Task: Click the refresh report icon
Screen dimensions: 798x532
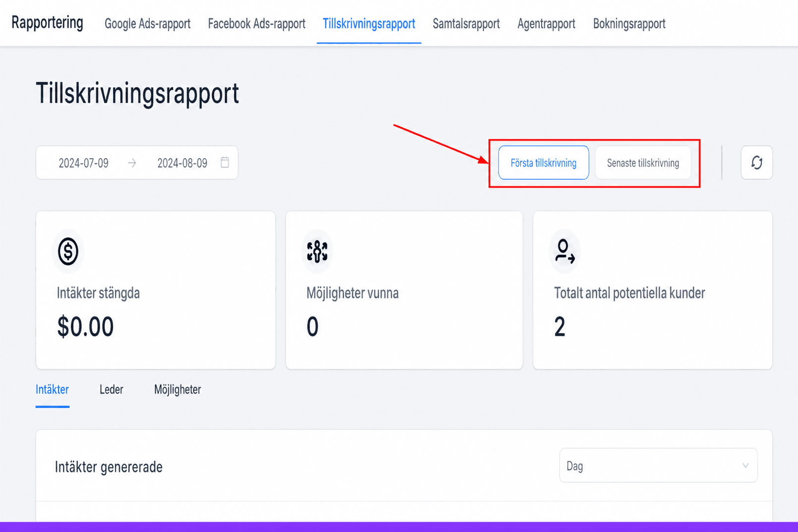Action: (x=756, y=163)
